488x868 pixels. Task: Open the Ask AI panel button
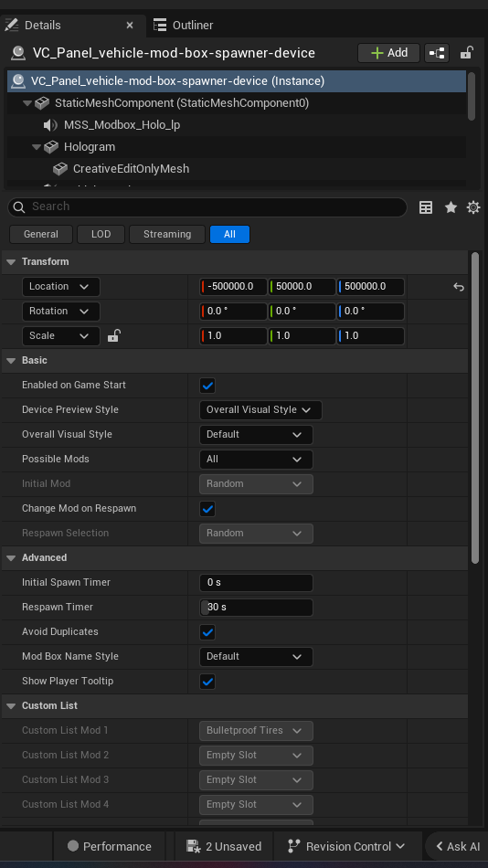click(456, 846)
